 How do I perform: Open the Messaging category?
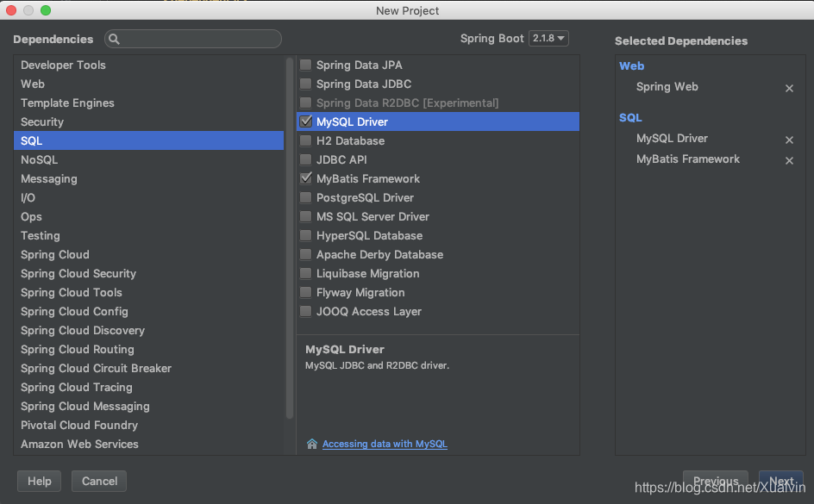click(148, 179)
